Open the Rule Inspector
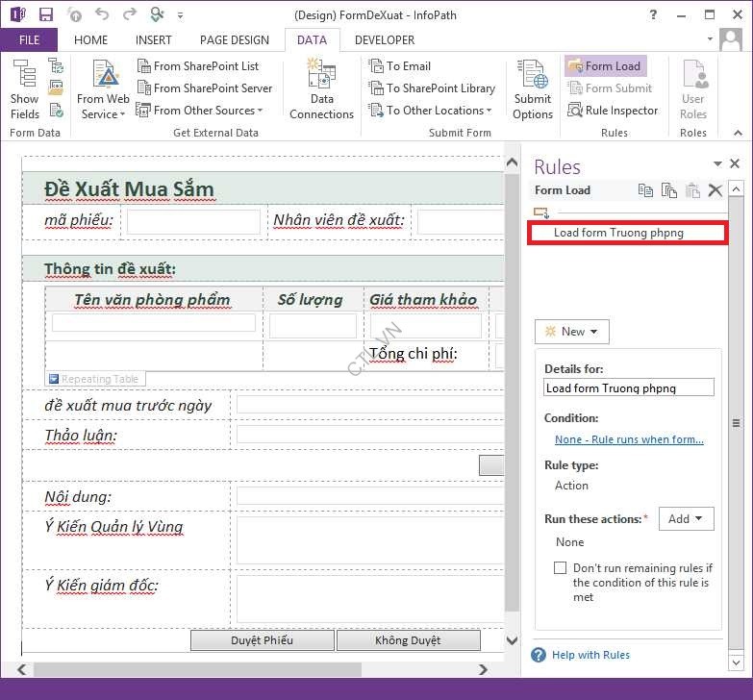This screenshot has width=753, height=700. [613, 111]
